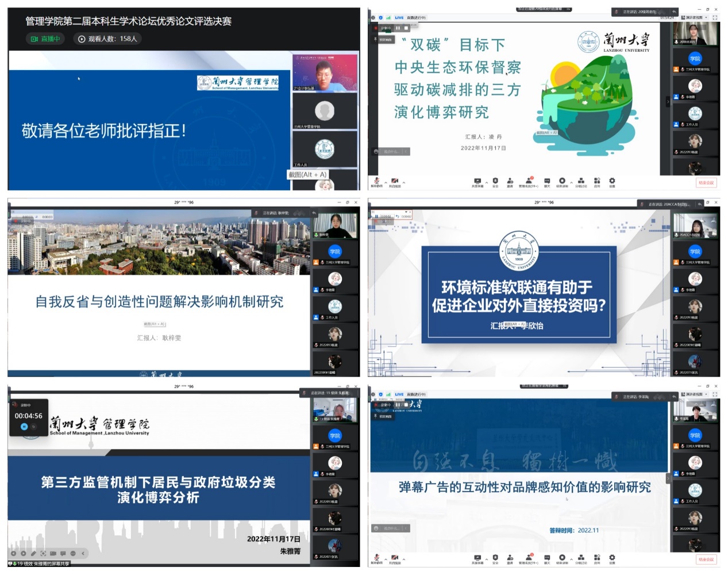728x575 pixels.
Task: Toggle unmute microphone in the 双碳 window toolbar
Action: 377,181
